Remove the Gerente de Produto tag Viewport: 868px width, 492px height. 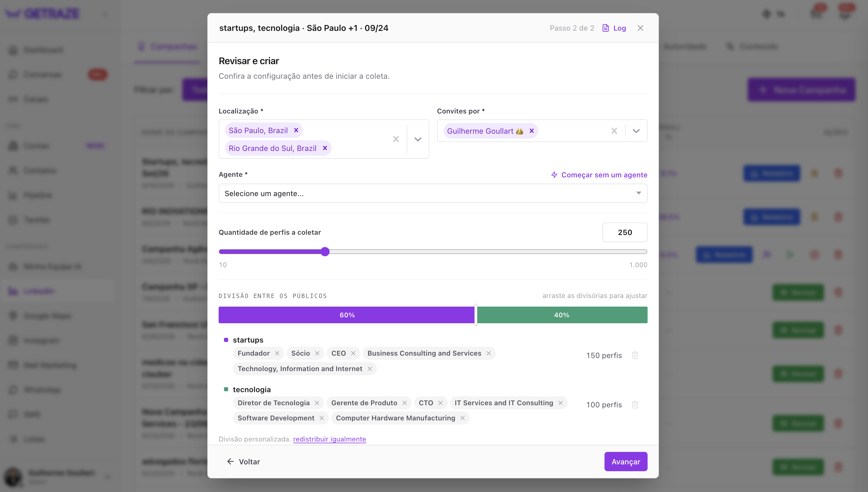[x=404, y=403]
